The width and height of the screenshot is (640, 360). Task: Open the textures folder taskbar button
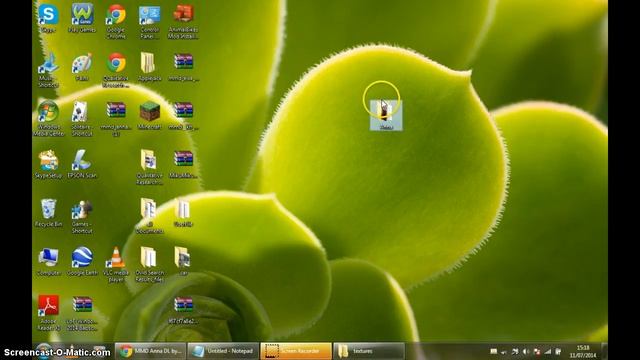(x=369, y=351)
